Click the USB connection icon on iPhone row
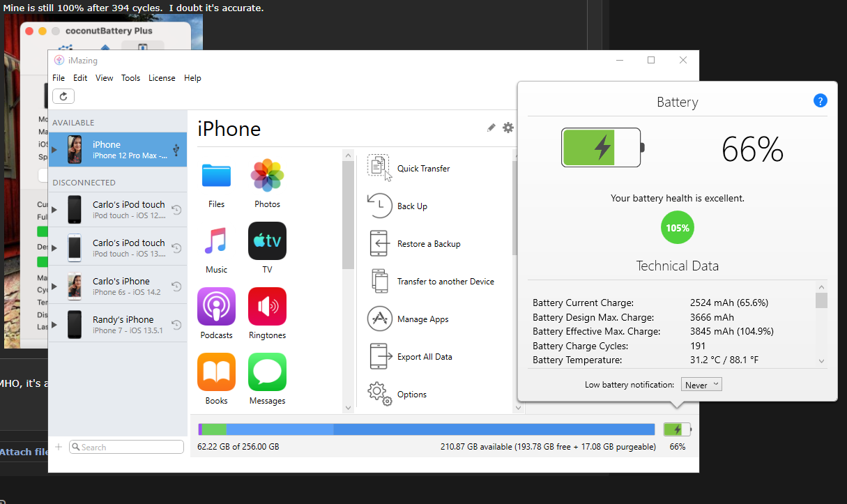Viewport: 847px width, 504px height. (177, 149)
